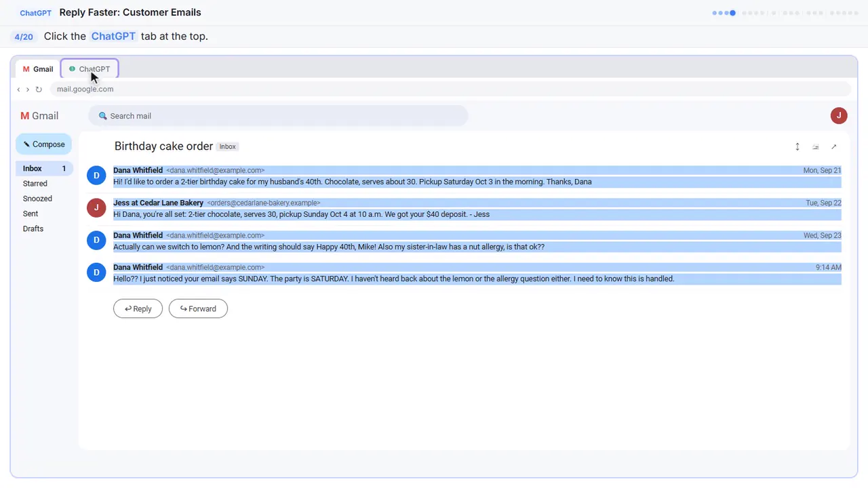Click the date 'Tue, Sep 22'
Screen dimensions: 868x488
point(823,203)
